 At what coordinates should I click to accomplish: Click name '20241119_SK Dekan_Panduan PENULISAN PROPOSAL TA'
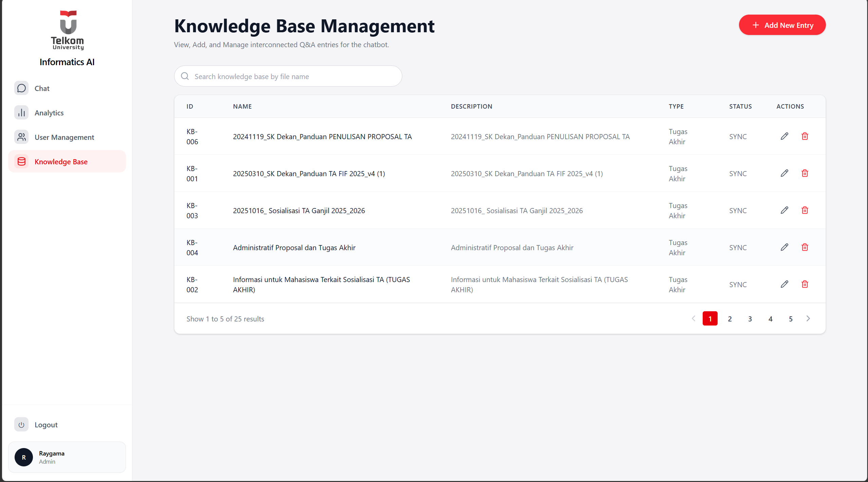point(322,137)
